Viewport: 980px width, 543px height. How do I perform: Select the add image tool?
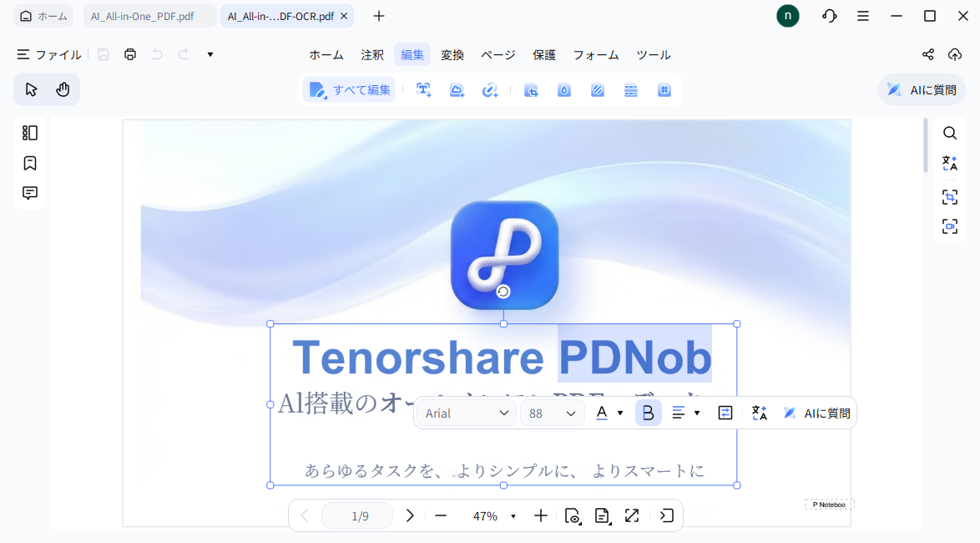tap(457, 90)
